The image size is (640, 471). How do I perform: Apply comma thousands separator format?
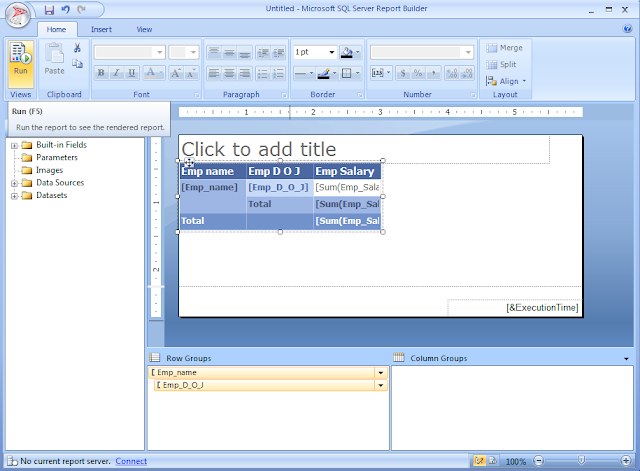433,73
